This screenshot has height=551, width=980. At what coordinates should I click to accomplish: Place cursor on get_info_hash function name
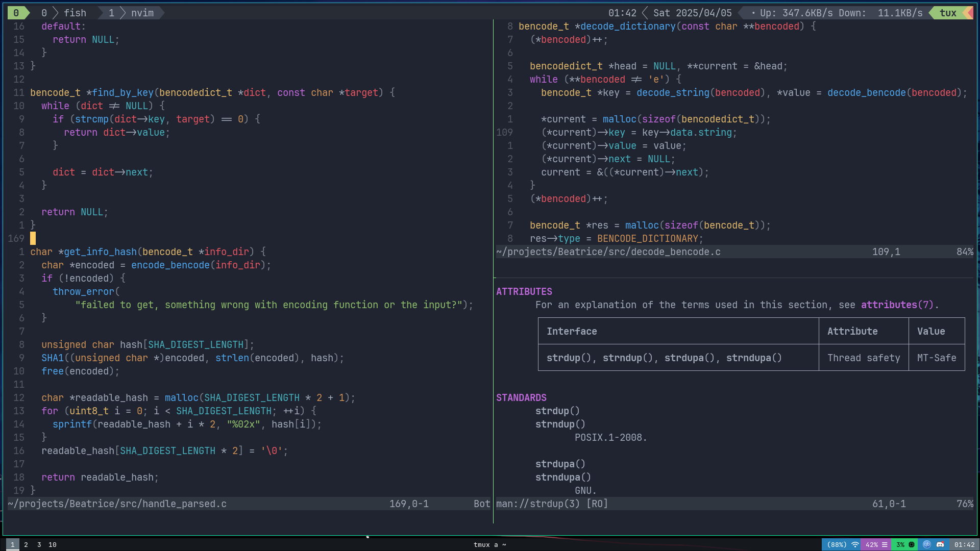100,252
